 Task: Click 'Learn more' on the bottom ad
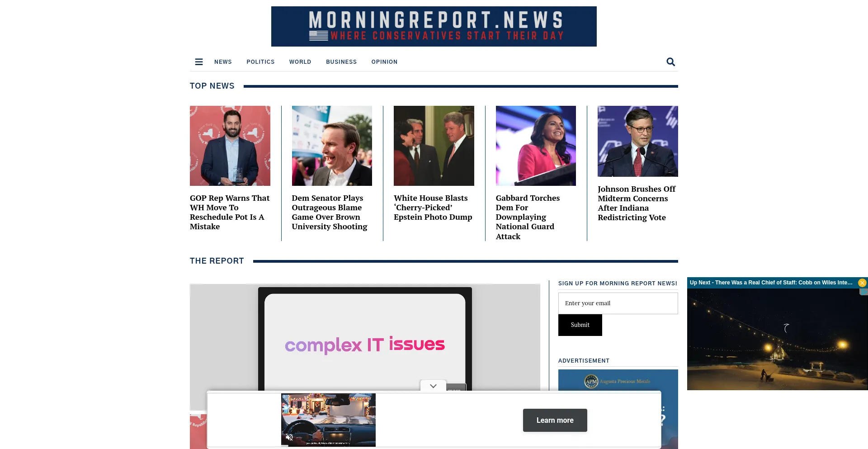click(x=555, y=420)
